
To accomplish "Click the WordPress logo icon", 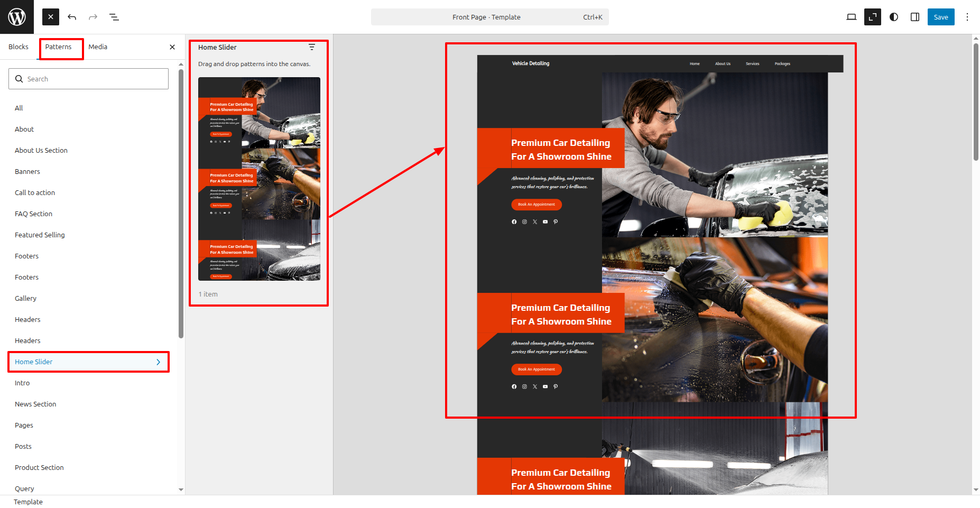I will point(17,17).
